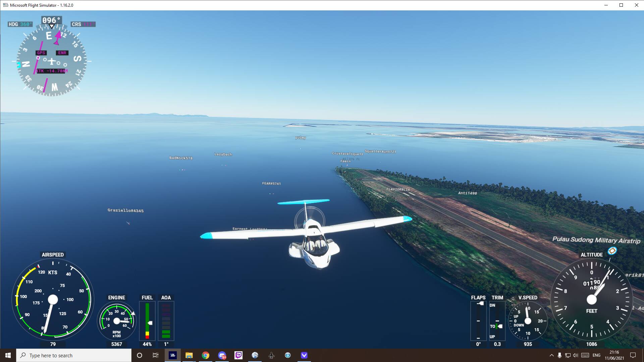Click the system volume speaker icon

pos(576,355)
